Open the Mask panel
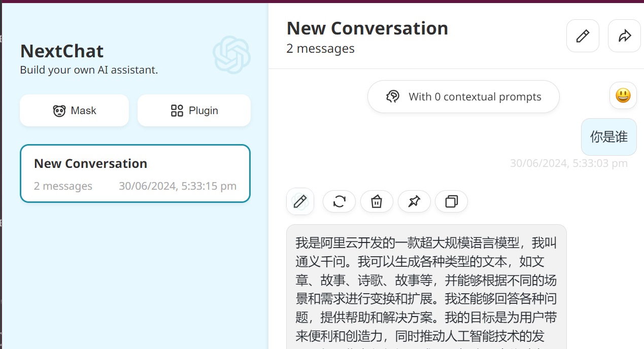Viewport: 644px width, 349px height. (74, 111)
